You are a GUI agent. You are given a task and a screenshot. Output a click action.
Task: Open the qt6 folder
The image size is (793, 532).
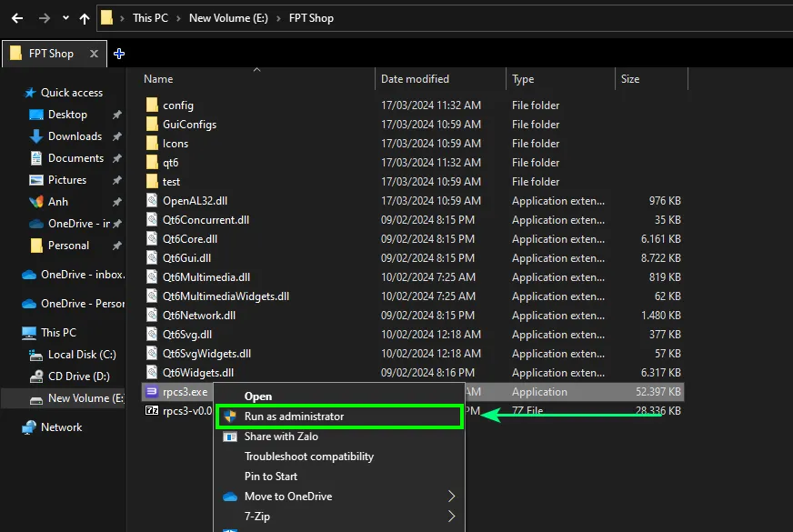(x=172, y=162)
